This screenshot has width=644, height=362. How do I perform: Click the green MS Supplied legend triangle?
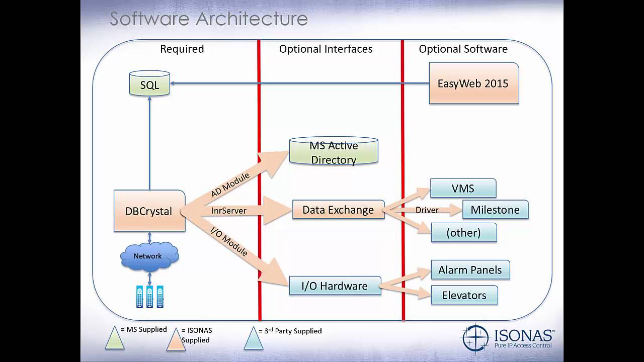(x=114, y=337)
